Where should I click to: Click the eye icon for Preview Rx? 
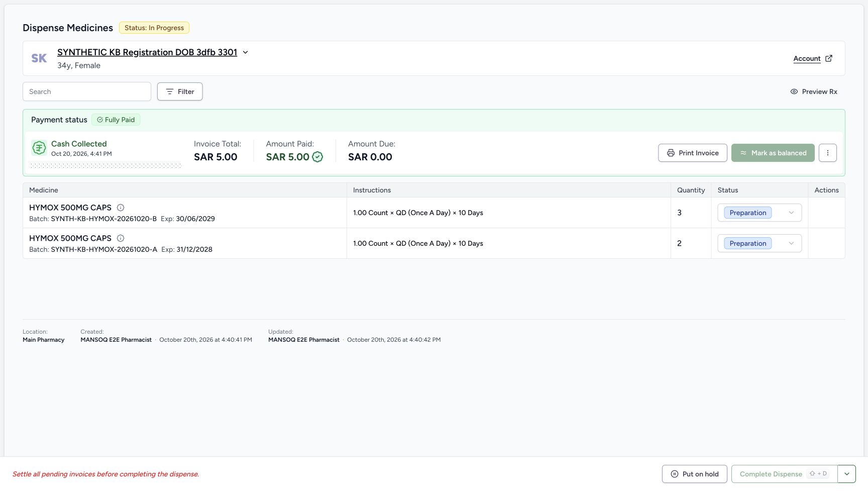(x=794, y=91)
